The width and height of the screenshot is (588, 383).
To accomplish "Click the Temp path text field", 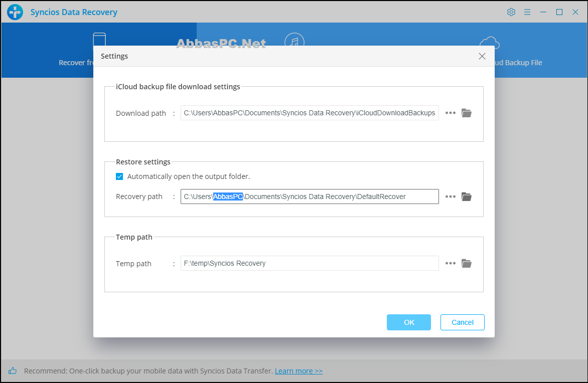I will click(310, 263).
